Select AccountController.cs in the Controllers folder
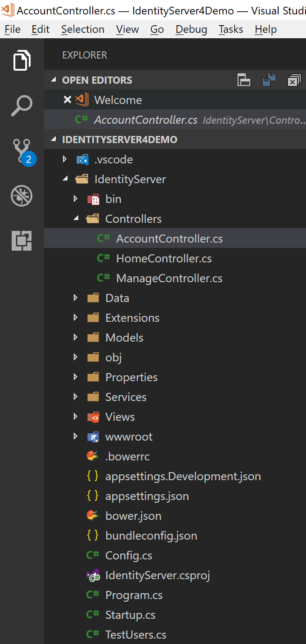 [x=175, y=239]
